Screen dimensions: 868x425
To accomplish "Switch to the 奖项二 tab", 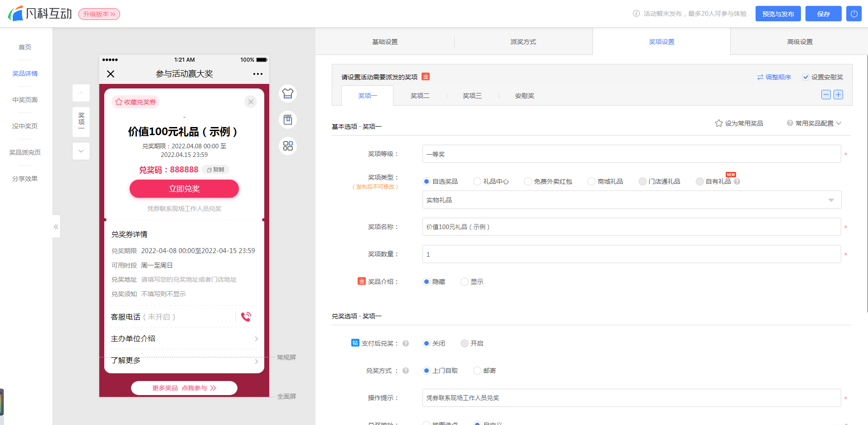I will tap(420, 96).
